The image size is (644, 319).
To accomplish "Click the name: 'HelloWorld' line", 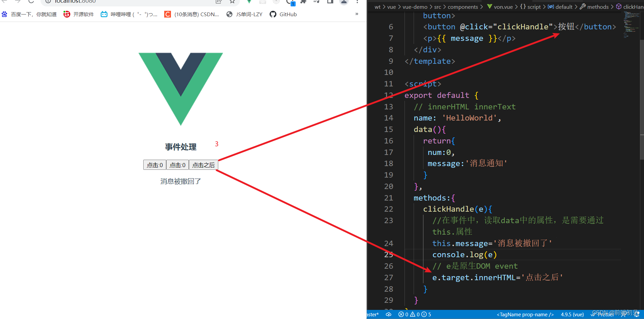I will (x=457, y=118).
